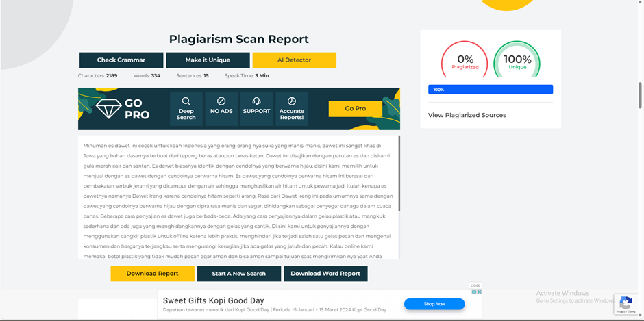Select the NO ADS icon
644x321 pixels.
(x=221, y=101)
